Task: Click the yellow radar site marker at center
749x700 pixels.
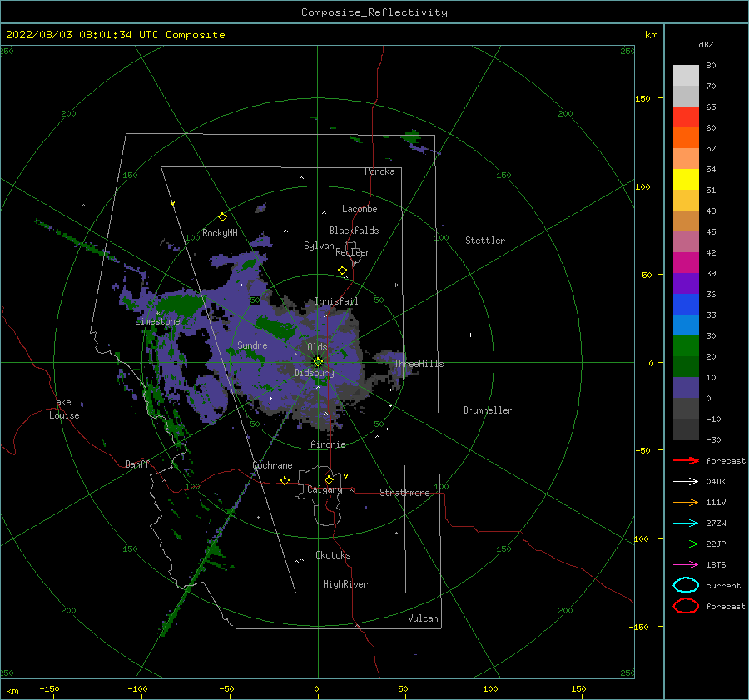Action: 318,362
